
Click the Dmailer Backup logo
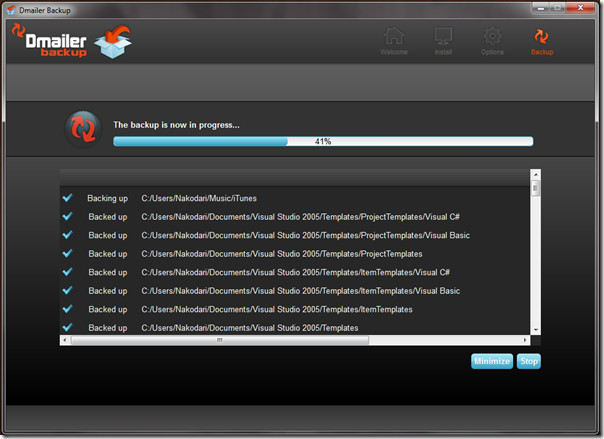(49, 41)
